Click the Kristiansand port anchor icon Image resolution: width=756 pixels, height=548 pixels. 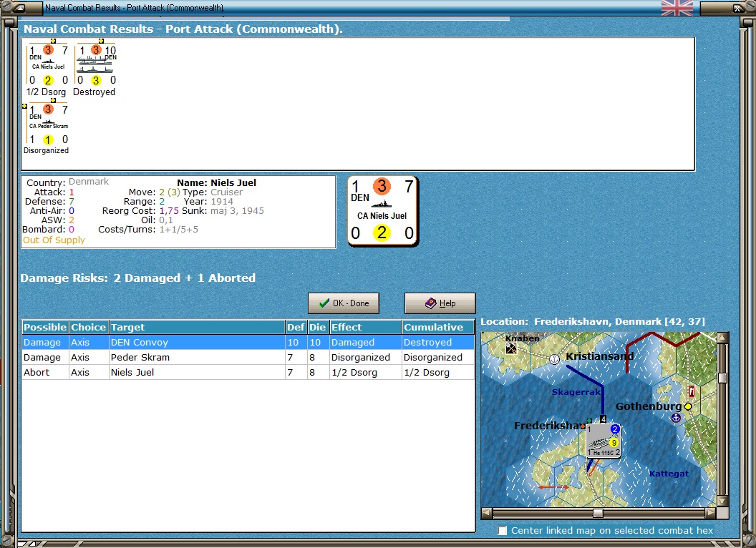tap(554, 359)
